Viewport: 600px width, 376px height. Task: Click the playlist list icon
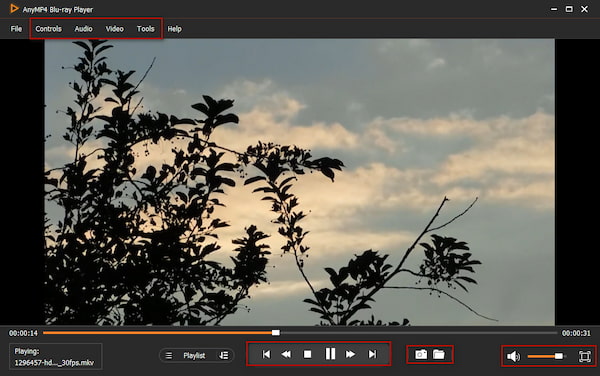click(x=168, y=356)
